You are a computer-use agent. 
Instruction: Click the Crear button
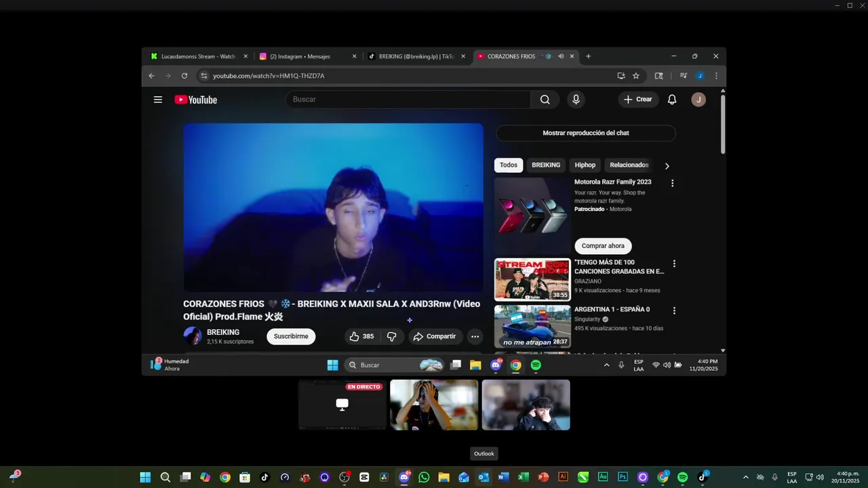(638, 100)
